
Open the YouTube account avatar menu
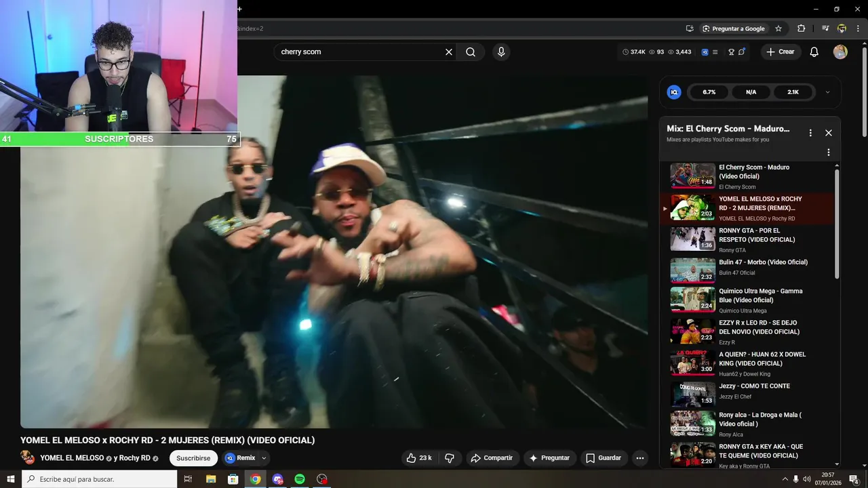840,52
